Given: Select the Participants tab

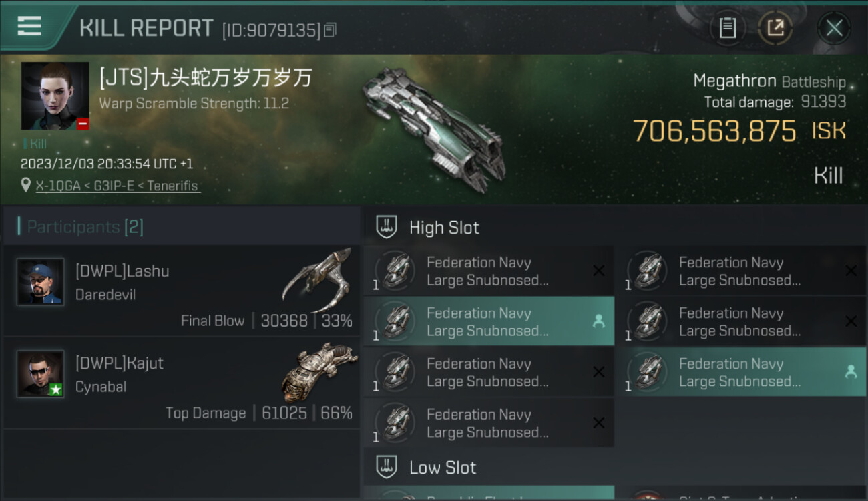Looking at the screenshot, I should 85,227.
